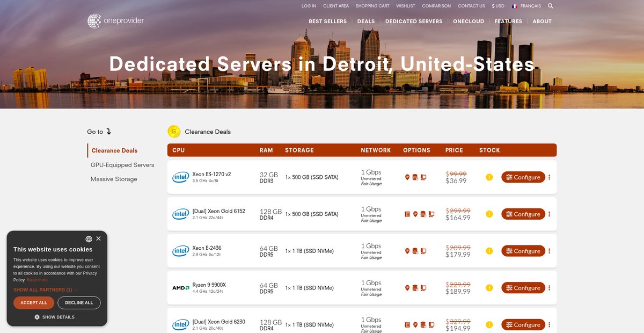644x333 pixels.
Task: Expand cookie Show Details
Action: [54, 317]
